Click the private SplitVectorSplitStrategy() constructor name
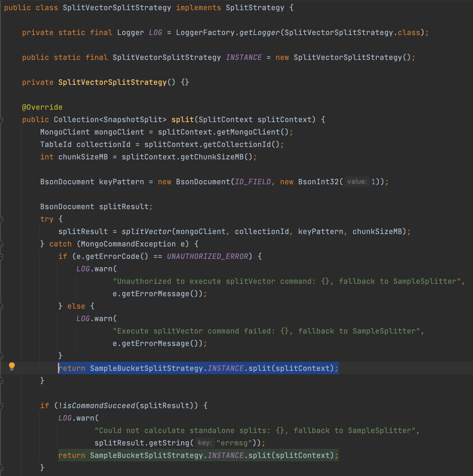 [112, 82]
